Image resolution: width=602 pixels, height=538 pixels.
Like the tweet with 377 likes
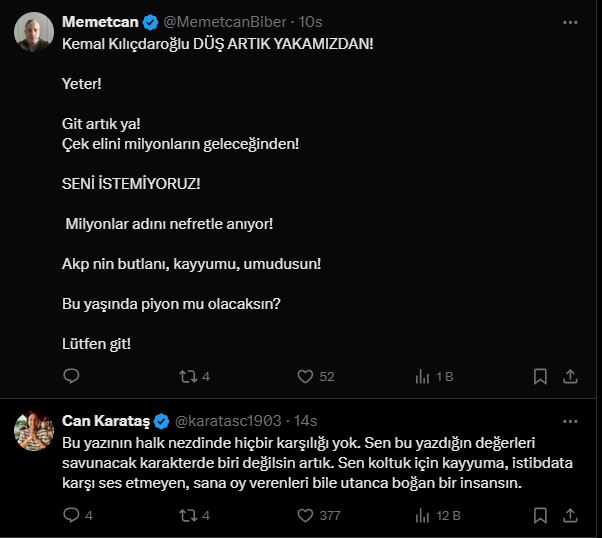306,515
